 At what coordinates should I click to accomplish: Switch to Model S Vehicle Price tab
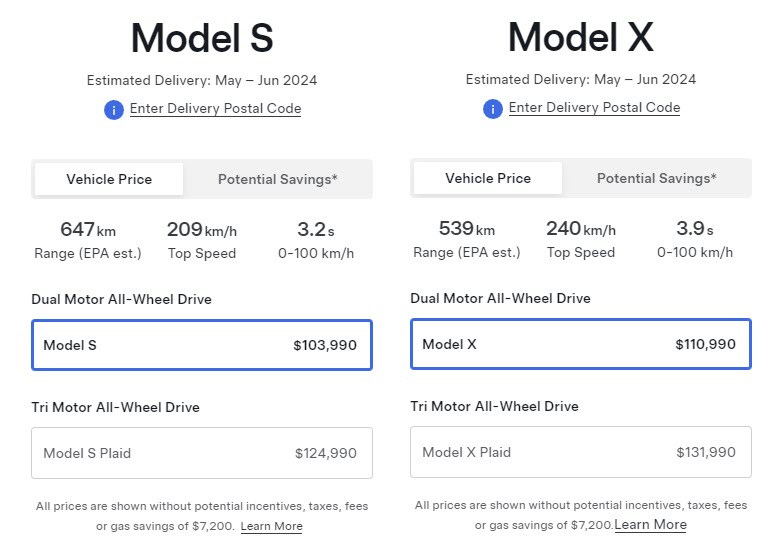(x=109, y=179)
